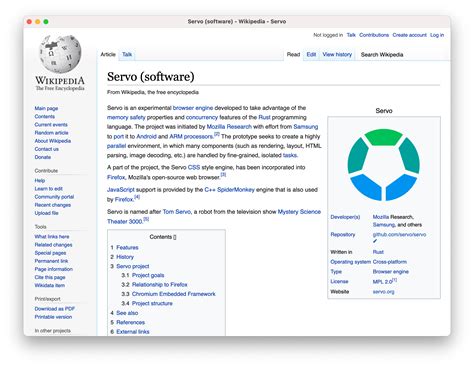Image resolution: width=474 pixels, height=367 pixels.
Task: Go to Main page in sidebar
Action: [46, 108]
